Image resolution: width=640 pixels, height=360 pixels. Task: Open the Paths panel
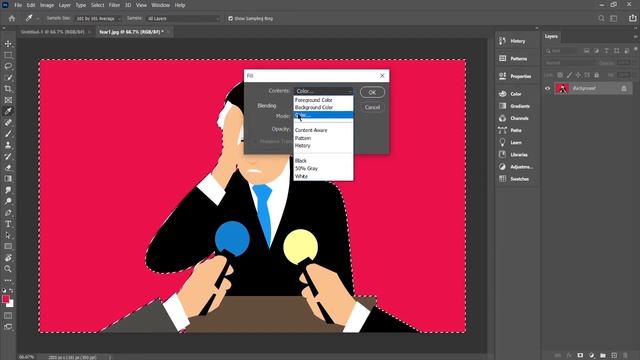coord(517,130)
